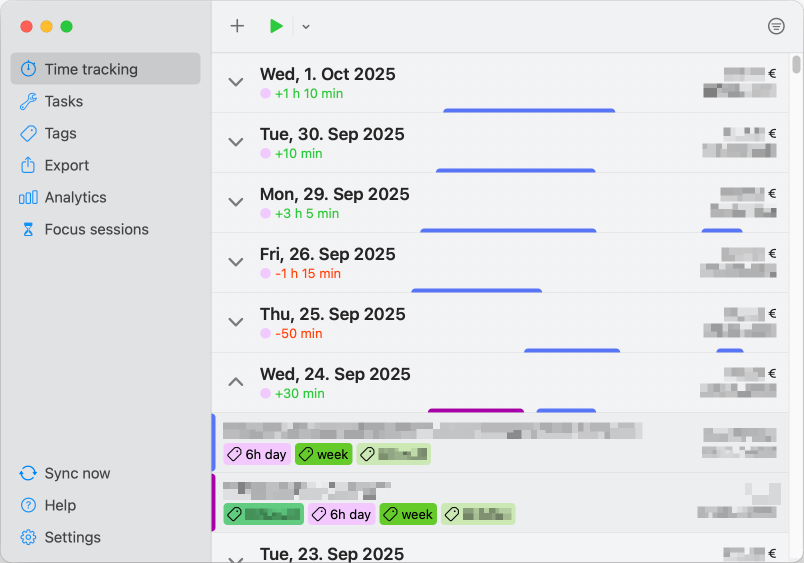
Task: Click the Export share icon
Action: (x=28, y=165)
